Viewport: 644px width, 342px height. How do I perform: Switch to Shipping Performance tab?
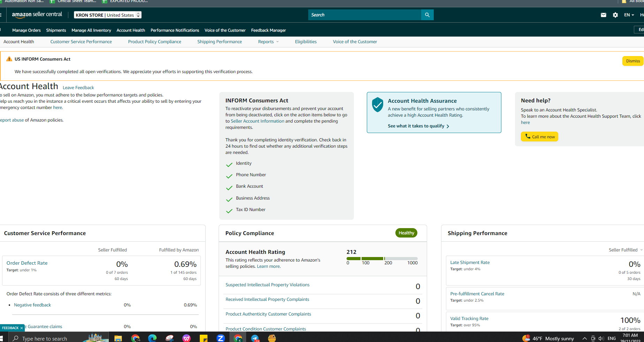220,42
